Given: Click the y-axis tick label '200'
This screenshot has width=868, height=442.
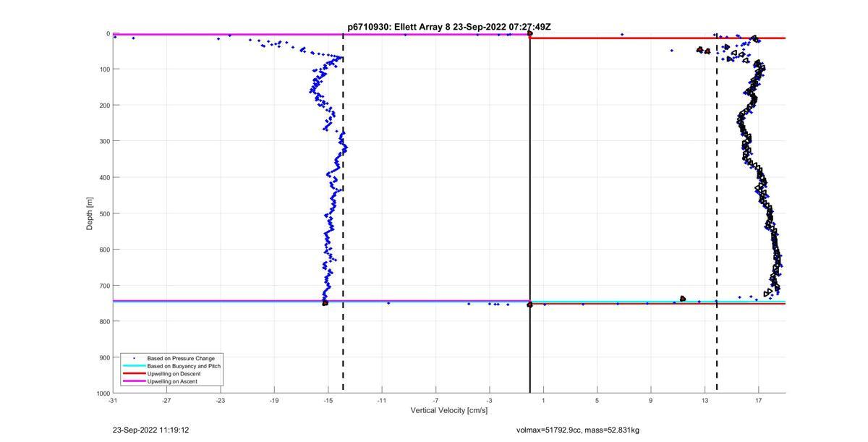Looking at the screenshot, I should pos(104,106).
